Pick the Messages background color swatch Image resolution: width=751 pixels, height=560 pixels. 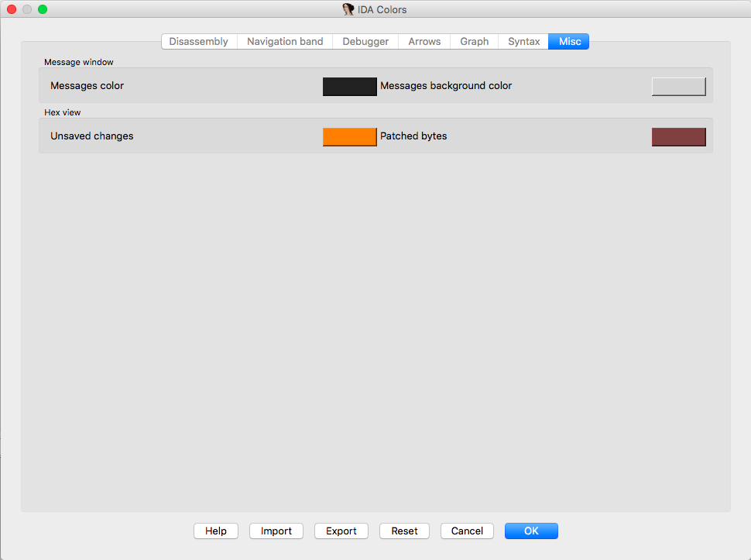point(679,87)
